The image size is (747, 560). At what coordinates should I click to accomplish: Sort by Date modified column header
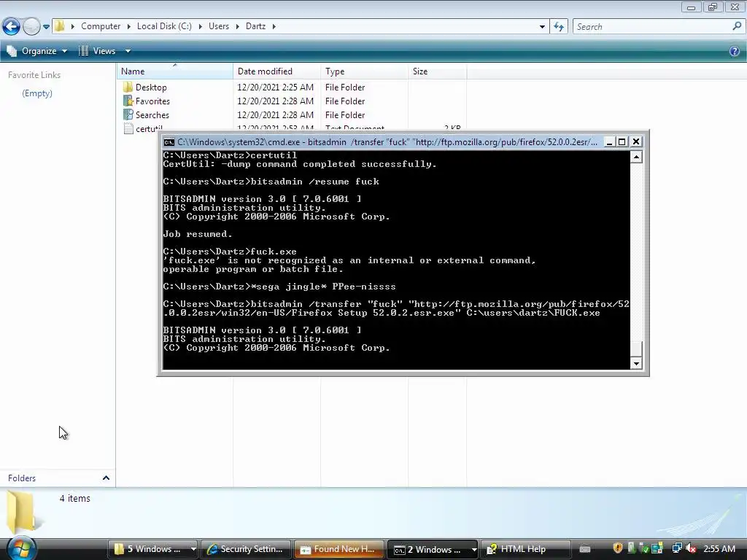(276, 71)
